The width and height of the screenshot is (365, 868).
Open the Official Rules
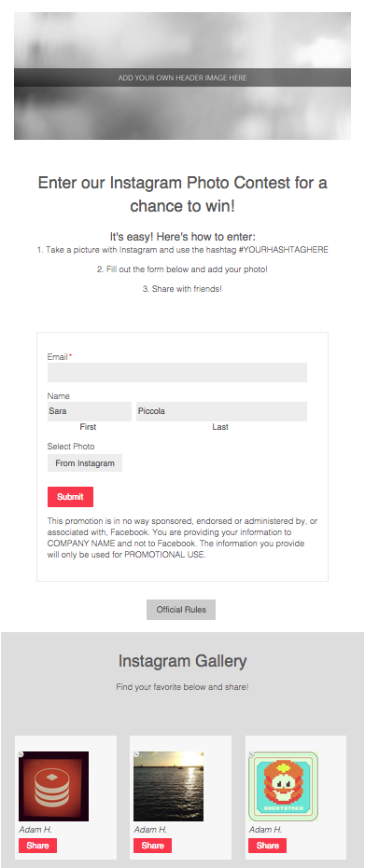click(181, 610)
